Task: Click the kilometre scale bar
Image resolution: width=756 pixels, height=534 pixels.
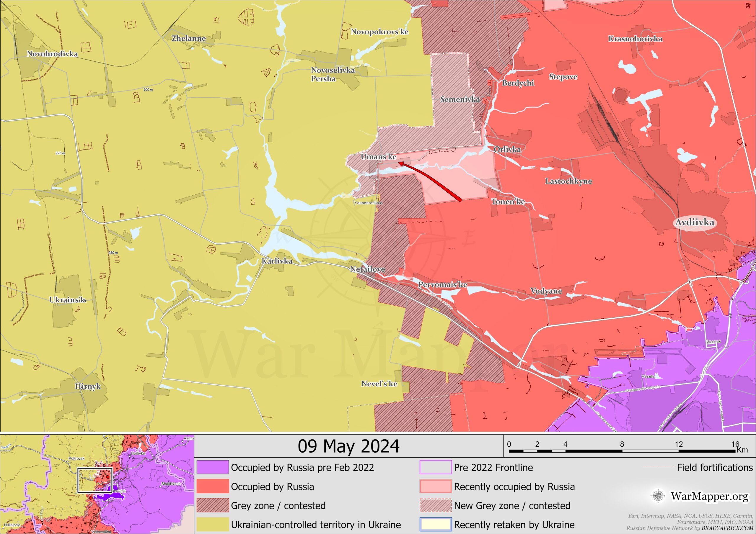Action: [x=622, y=451]
